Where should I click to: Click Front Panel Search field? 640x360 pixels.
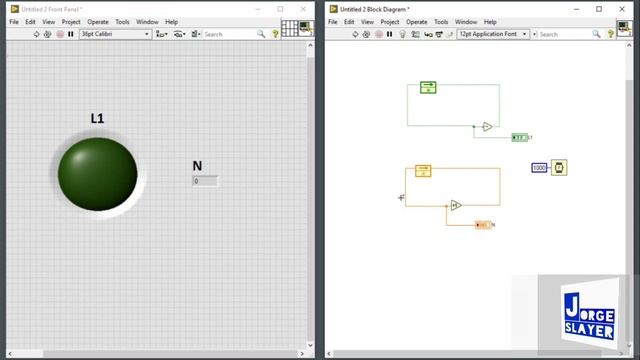pos(229,34)
